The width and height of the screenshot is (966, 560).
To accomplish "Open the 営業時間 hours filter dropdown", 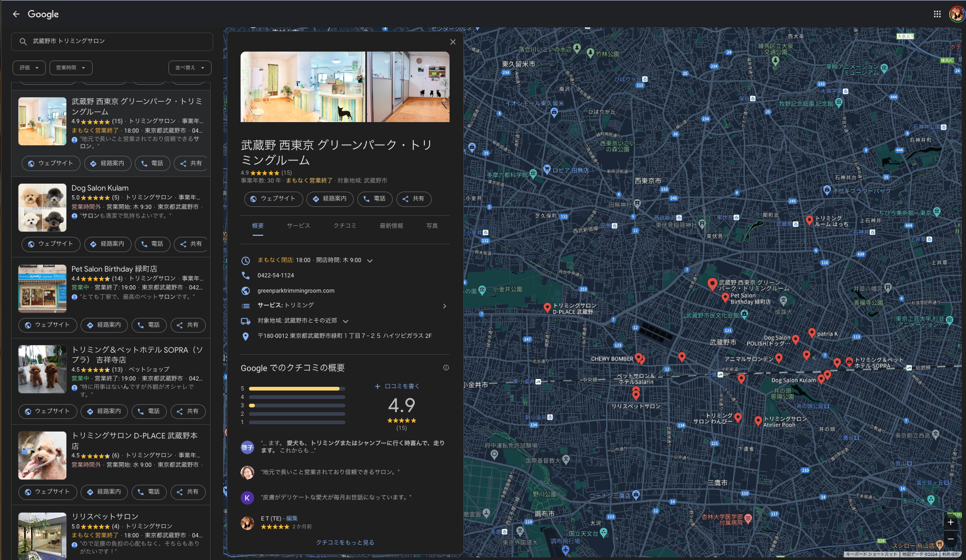I will click(71, 67).
